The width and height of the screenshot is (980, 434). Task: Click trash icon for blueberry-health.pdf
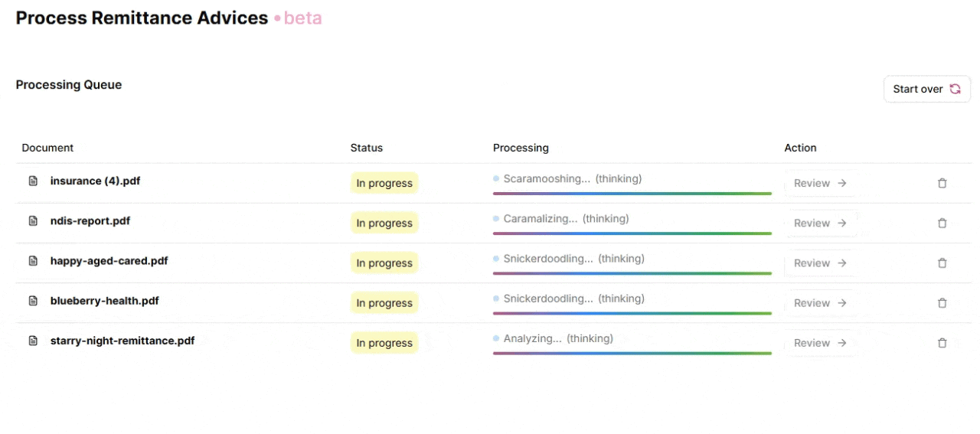pos(942,303)
